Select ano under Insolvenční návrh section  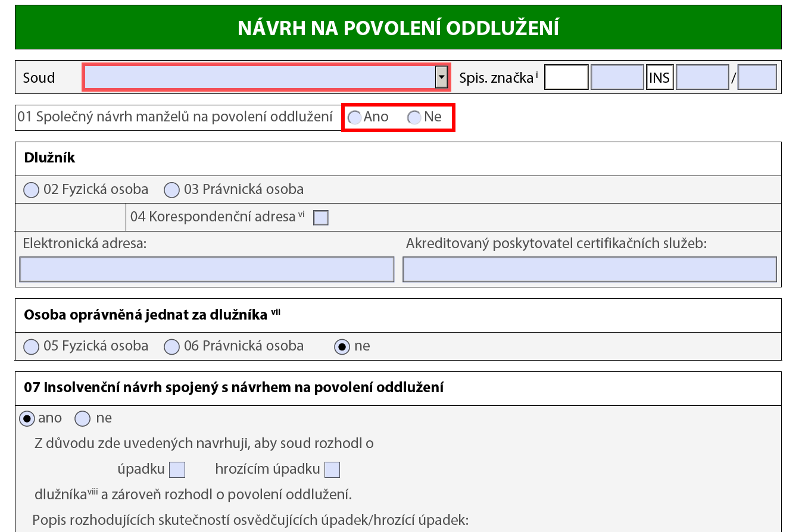click(26, 418)
